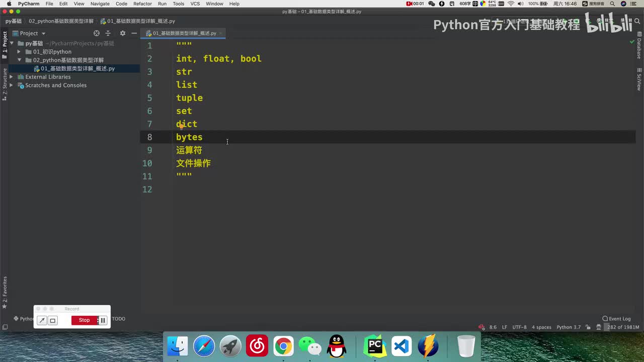
Task: Open Visual Studio Code from the Dock
Action: pos(401,346)
